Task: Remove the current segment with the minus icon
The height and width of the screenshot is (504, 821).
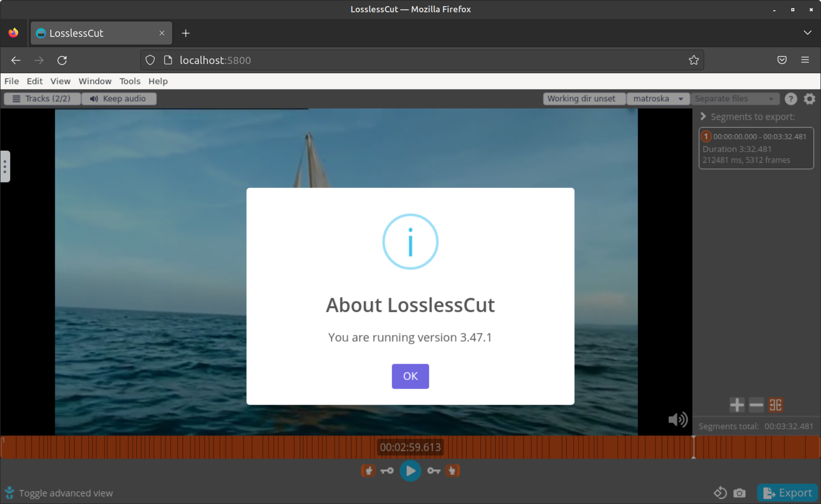Action: click(755, 405)
